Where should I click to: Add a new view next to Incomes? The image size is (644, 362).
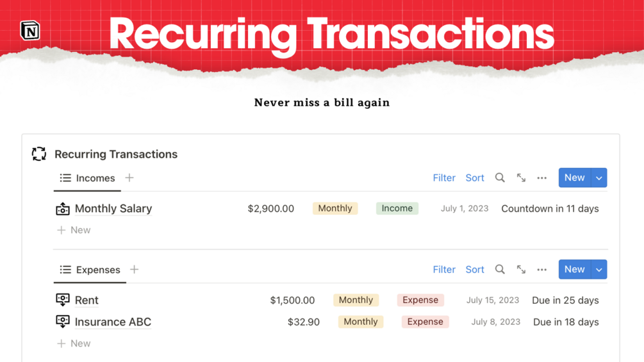tap(129, 178)
